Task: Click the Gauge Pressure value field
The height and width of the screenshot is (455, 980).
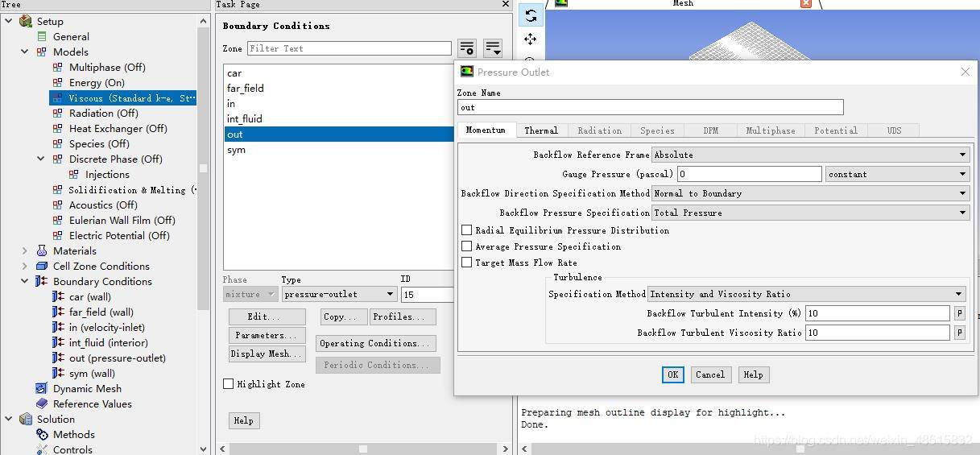Action: 749,174
